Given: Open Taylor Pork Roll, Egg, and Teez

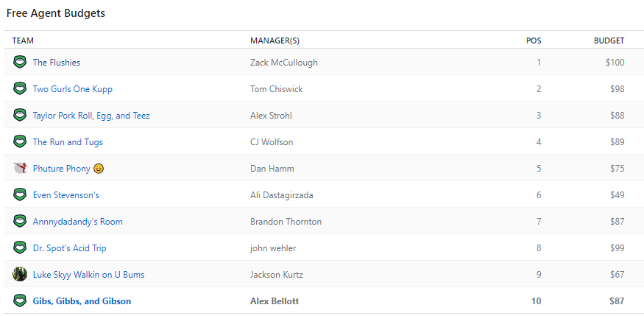Looking at the screenshot, I should tap(91, 116).
